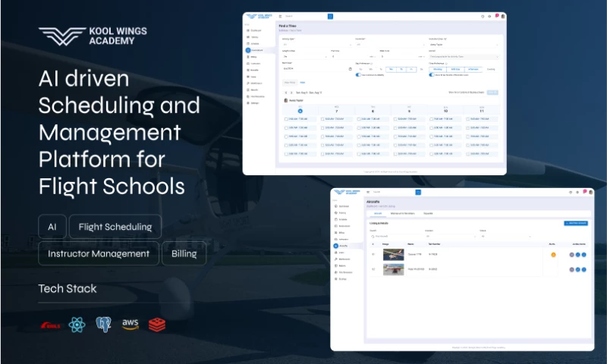Switch to Squawks tab in Aircrafts window
607x364 pixels.
point(428,214)
